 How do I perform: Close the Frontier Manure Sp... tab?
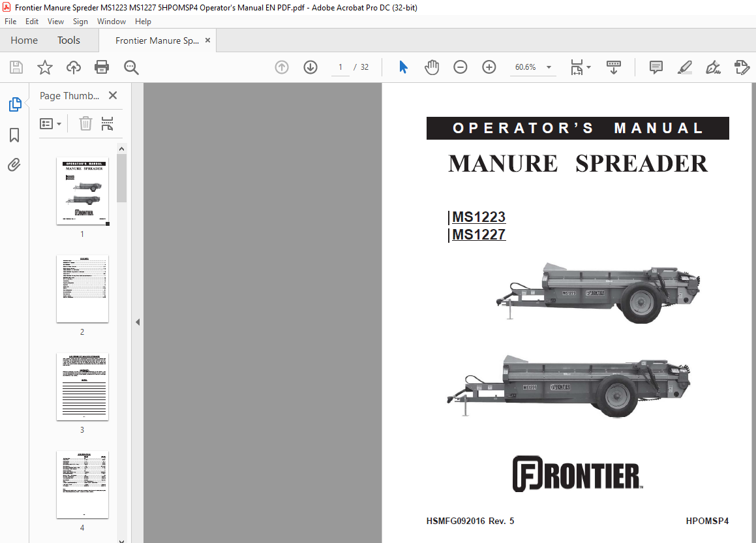click(x=208, y=40)
